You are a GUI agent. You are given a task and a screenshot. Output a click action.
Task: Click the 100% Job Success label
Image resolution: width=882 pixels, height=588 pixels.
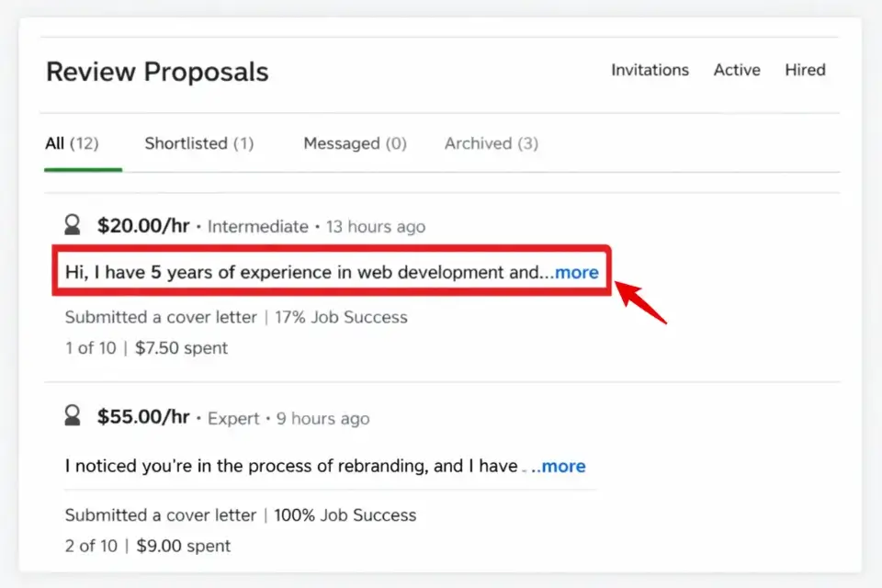[x=345, y=515]
